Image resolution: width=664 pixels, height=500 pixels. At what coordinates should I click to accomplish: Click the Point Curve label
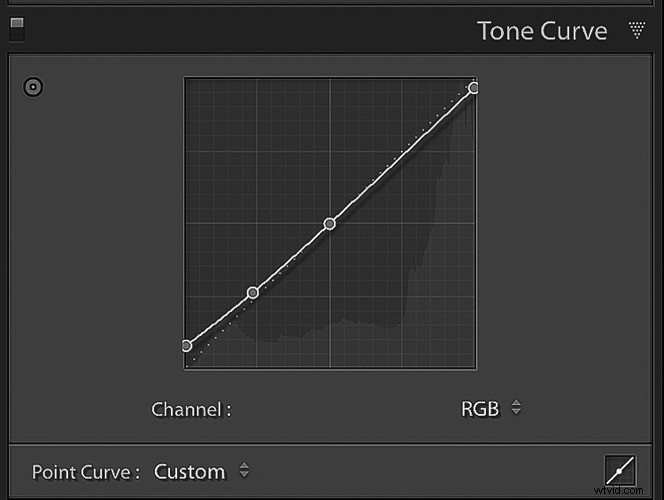(85, 472)
